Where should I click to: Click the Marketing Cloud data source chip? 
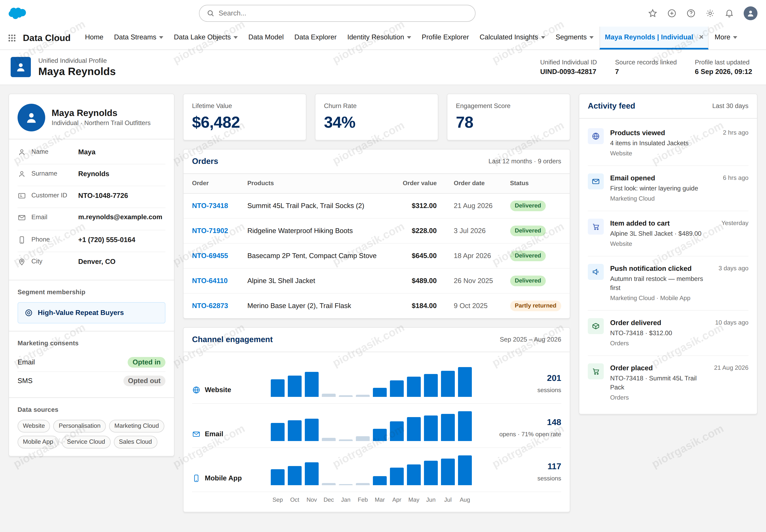point(136,426)
